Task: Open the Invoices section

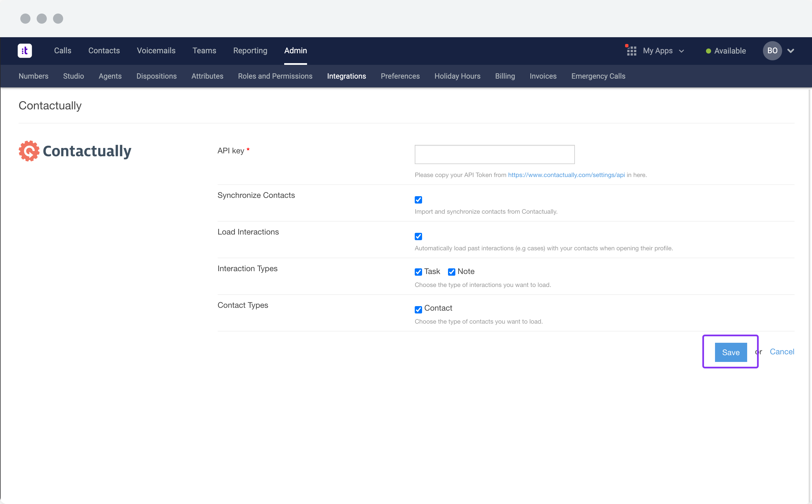Action: click(x=543, y=76)
